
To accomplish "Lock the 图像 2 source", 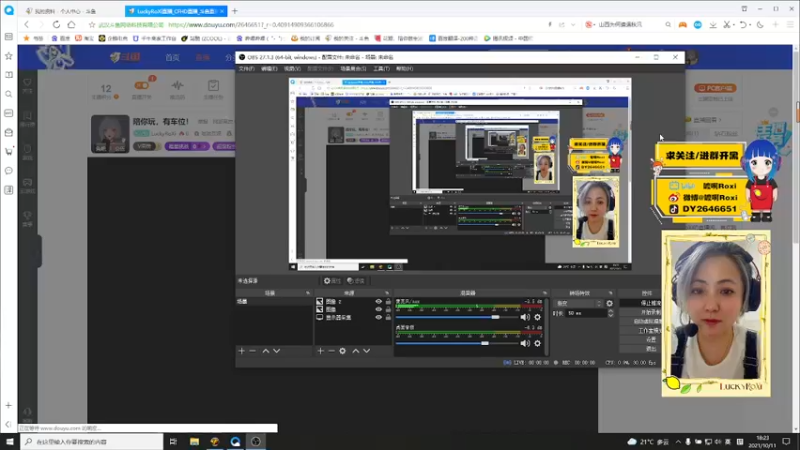I will click(388, 302).
